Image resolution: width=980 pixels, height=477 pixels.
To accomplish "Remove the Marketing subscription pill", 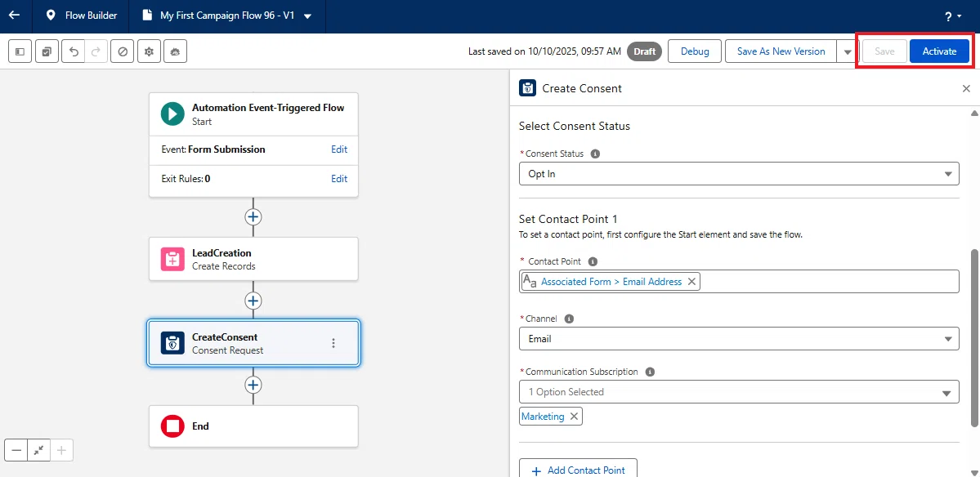I will click(x=574, y=417).
